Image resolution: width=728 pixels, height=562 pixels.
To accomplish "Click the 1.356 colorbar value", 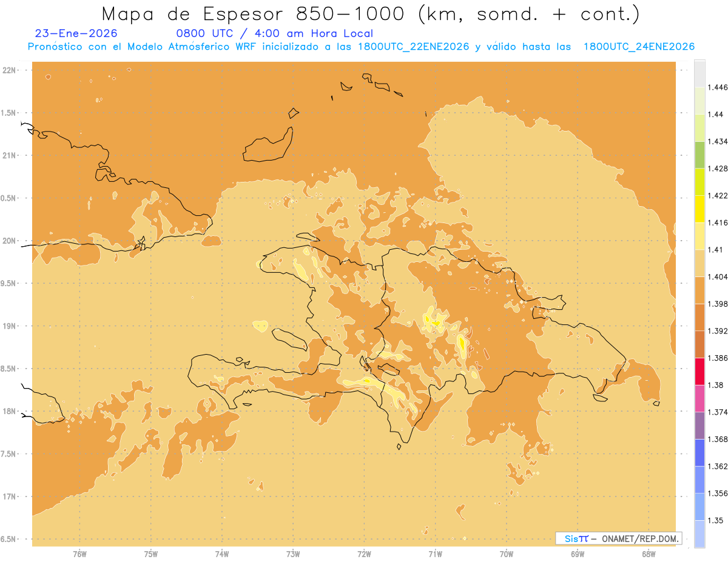I will (x=717, y=493).
